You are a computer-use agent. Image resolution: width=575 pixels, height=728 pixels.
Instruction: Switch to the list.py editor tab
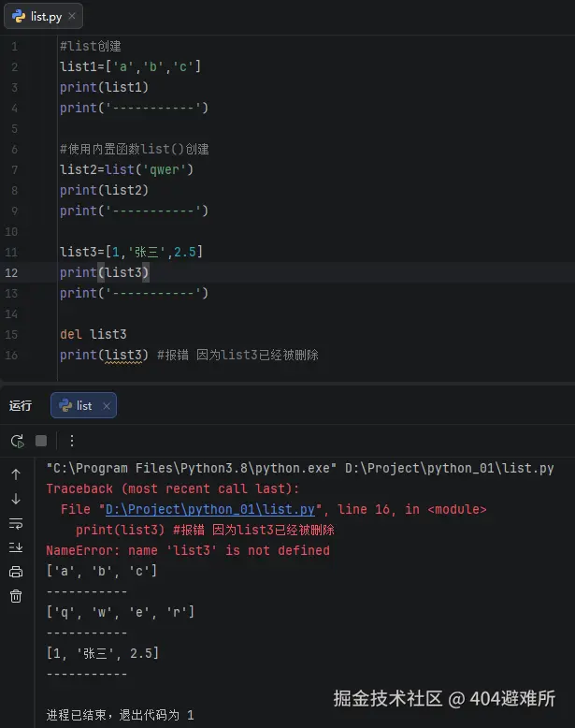point(43,16)
